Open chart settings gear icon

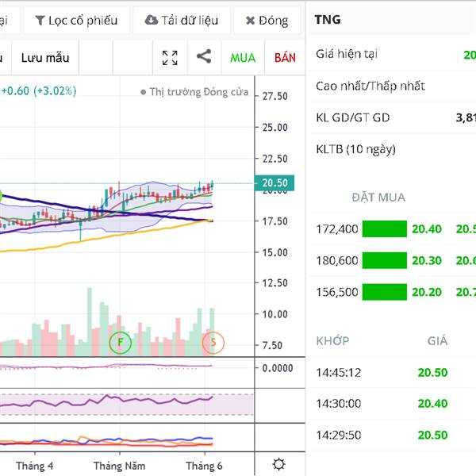(x=278, y=465)
